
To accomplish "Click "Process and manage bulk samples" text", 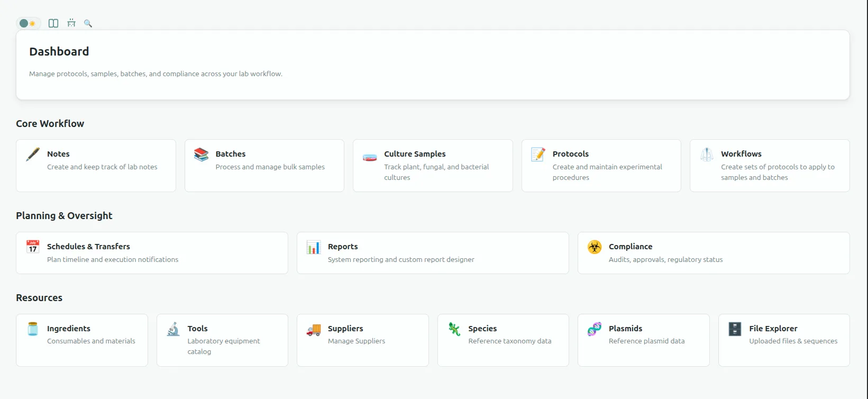I will (x=270, y=167).
